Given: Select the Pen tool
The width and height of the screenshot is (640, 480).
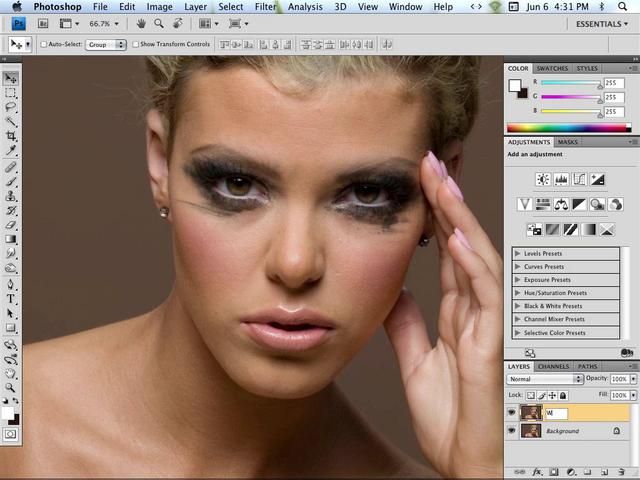Looking at the screenshot, I should point(11,284).
